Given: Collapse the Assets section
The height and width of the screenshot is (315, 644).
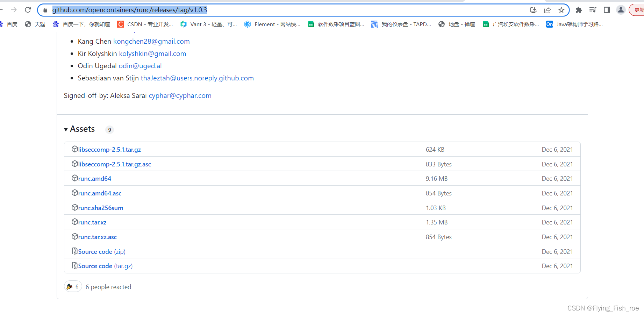Looking at the screenshot, I should coord(66,129).
